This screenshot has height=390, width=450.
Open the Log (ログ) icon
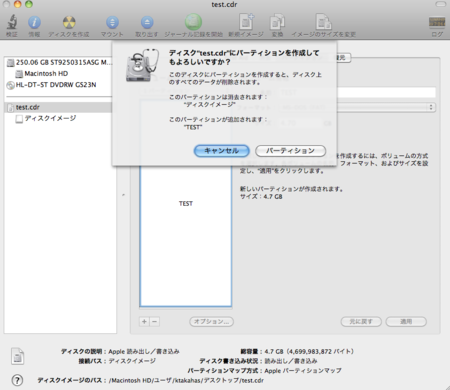[437, 23]
